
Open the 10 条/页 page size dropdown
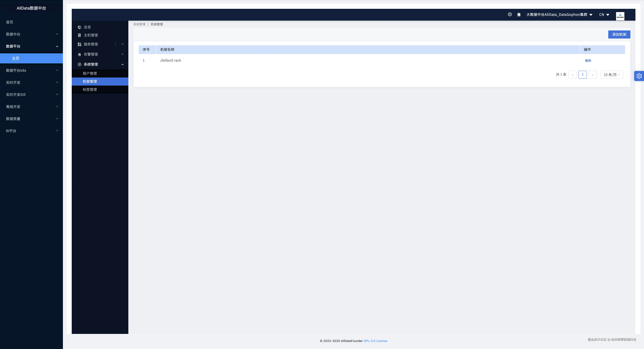click(612, 75)
